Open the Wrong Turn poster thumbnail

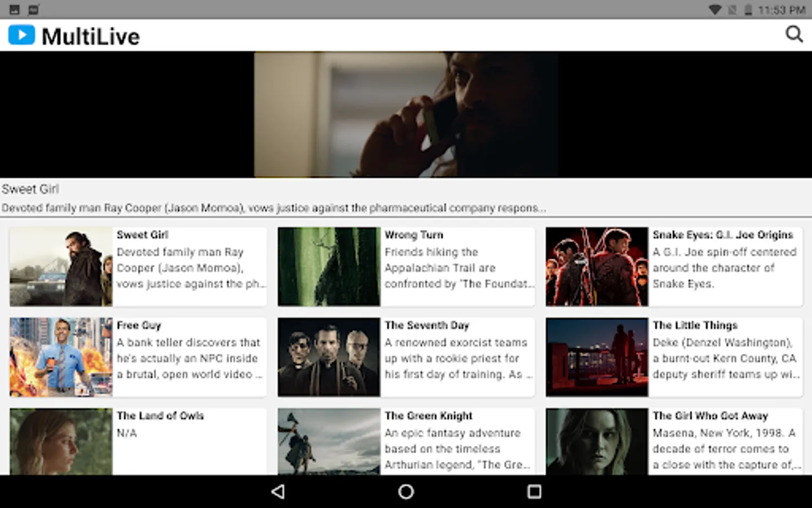click(x=329, y=266)
